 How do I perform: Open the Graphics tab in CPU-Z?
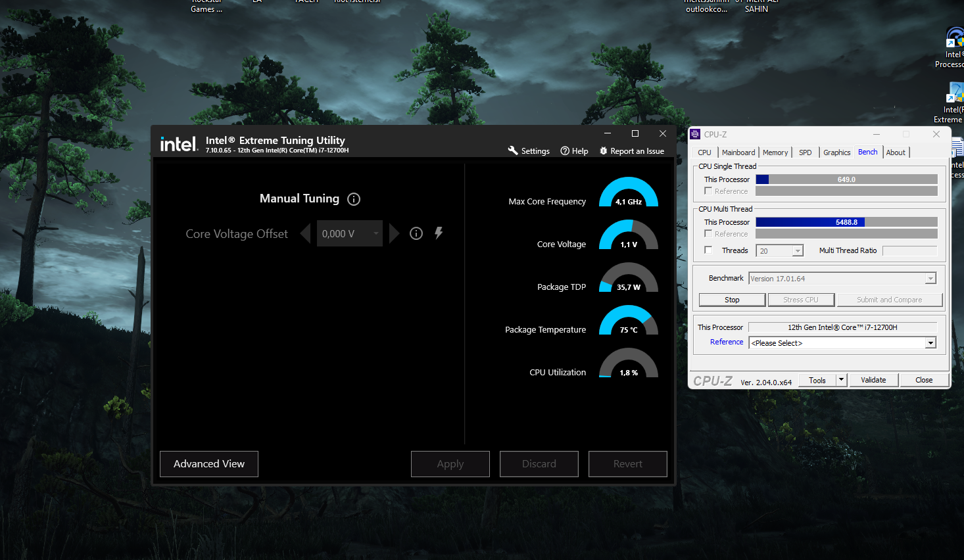[x=836, y=152]
